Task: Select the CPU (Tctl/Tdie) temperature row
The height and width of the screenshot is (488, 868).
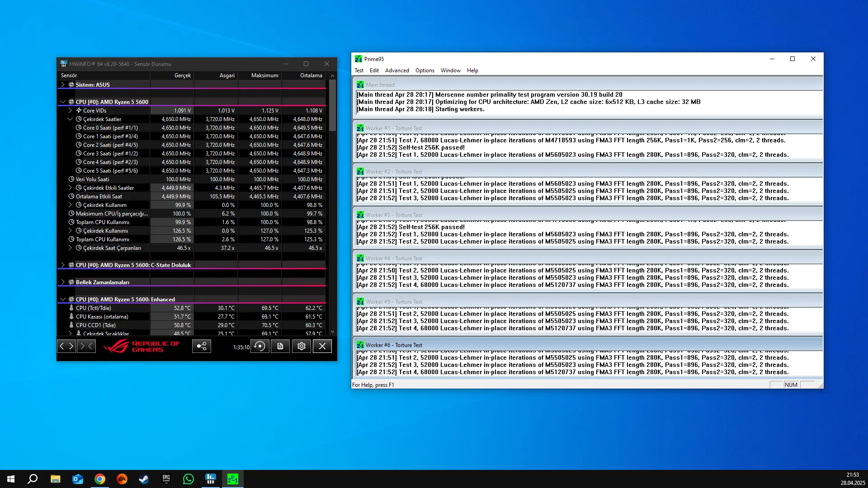Action: point(191,308)
